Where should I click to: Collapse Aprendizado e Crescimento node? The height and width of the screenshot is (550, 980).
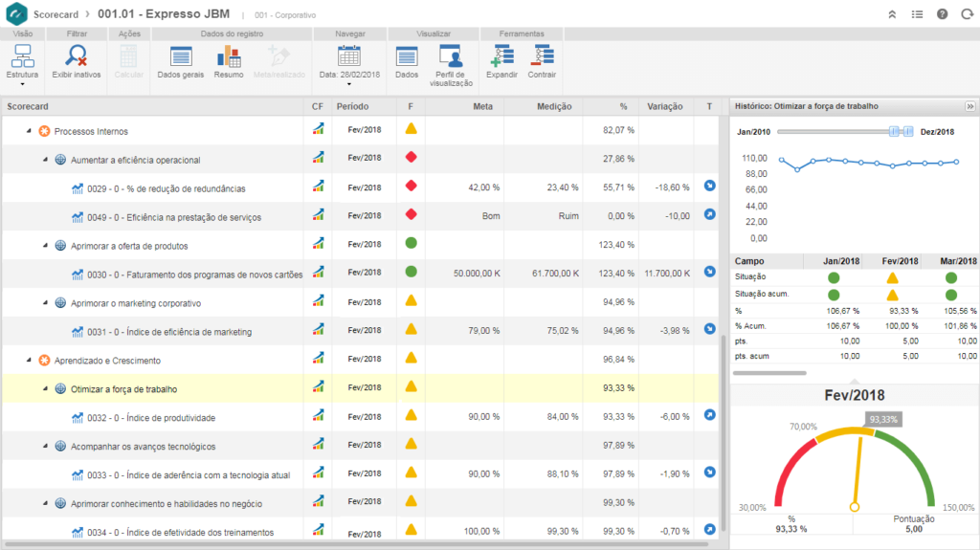[x=29, y=361]
